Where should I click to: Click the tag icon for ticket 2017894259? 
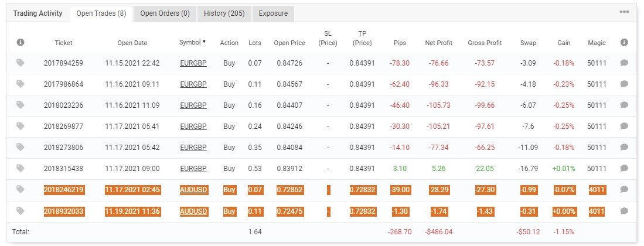21,63
